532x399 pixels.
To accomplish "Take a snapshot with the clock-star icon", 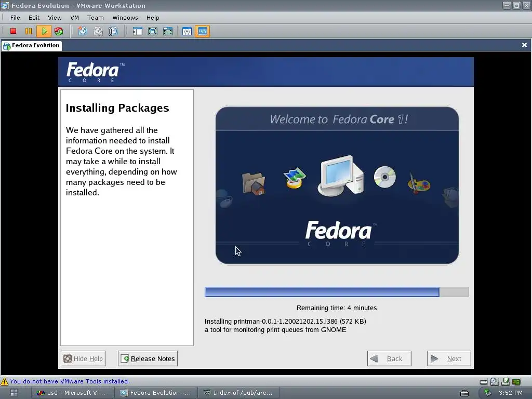I will coord(83,31).
